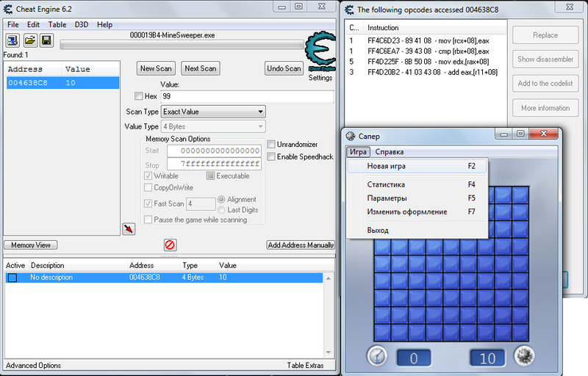Click Add Address Manually button
The width and height of the screenshot is (588, 376).
point(301,245)
